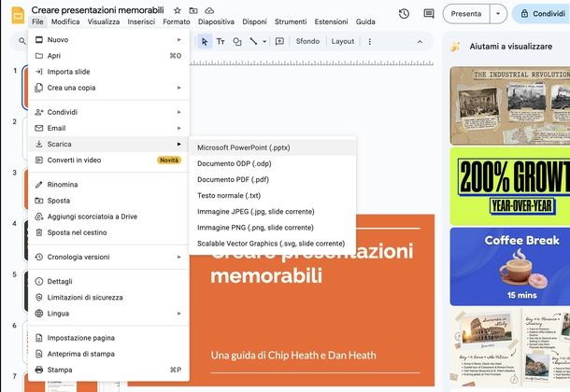Download current slide as Scalable Vector Graphics

pyautogui.click(x=272, y=244)
